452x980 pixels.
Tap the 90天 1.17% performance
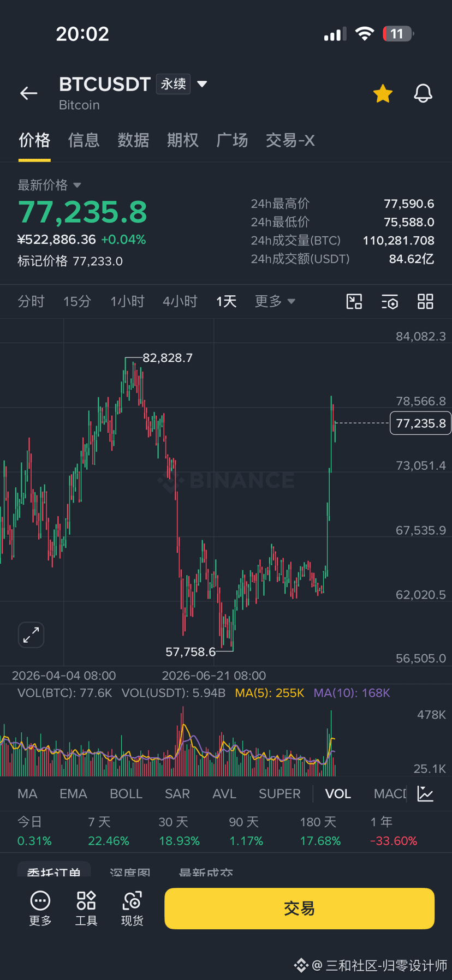(x=246, y=831)
